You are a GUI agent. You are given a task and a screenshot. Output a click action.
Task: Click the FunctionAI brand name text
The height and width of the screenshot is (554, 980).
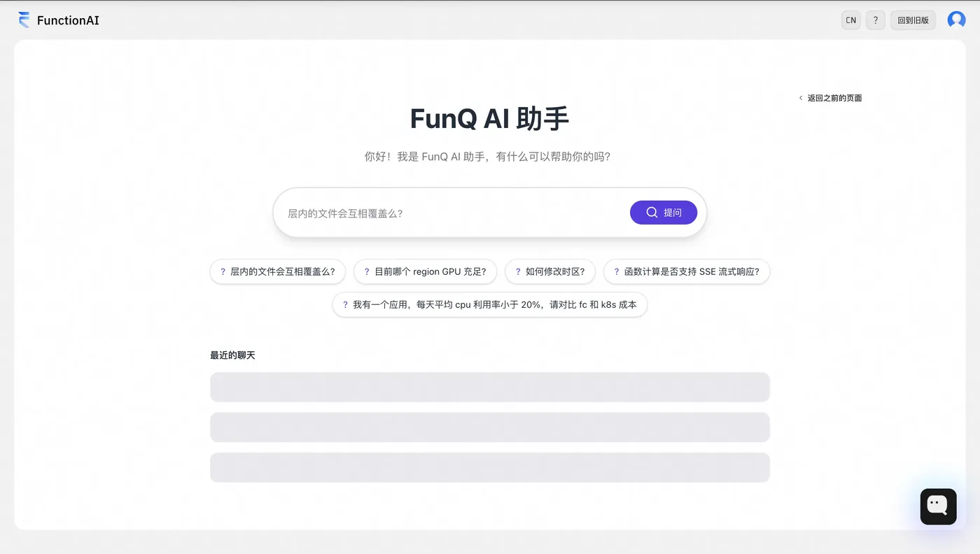tap(68, 20)
